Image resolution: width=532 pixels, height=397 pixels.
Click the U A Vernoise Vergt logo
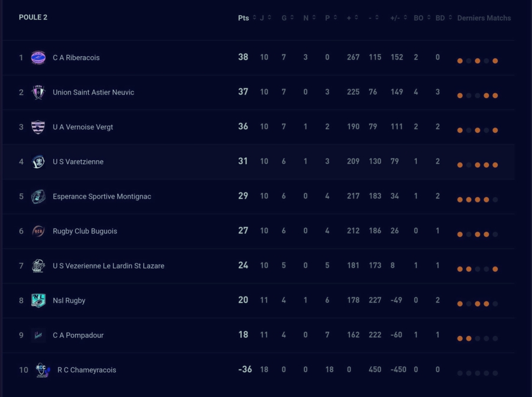click(x=38, y=127)
